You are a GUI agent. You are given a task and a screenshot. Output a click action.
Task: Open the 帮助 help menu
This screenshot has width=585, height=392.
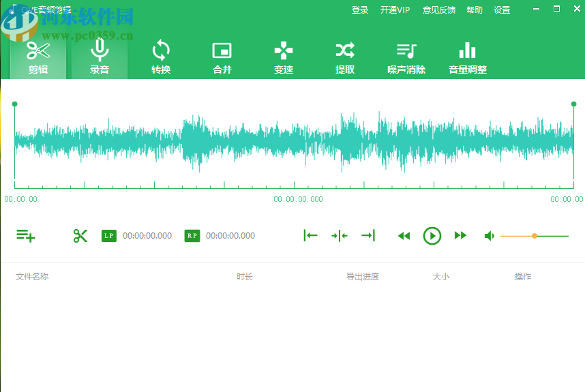coord(475,10)
